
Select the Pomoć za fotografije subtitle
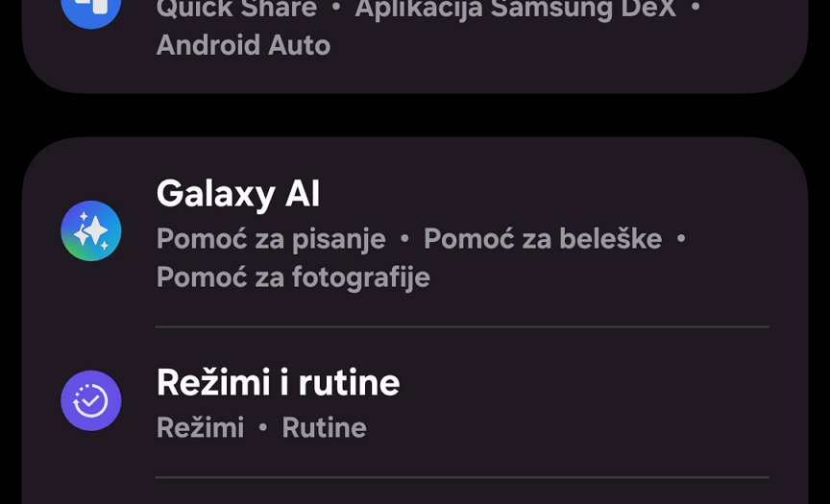point(293,277)
